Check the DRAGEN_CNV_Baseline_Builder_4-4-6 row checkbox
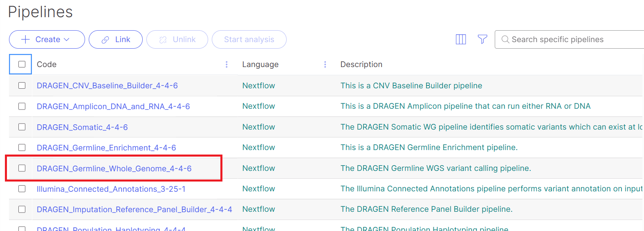The width and height of the screenshot is (644, 231). pos(22,85)
